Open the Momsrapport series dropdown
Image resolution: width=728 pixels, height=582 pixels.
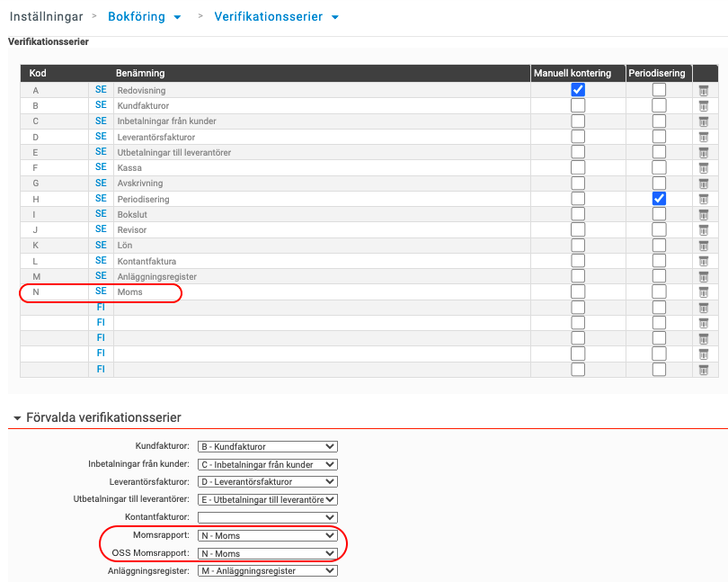pos(267,535)
